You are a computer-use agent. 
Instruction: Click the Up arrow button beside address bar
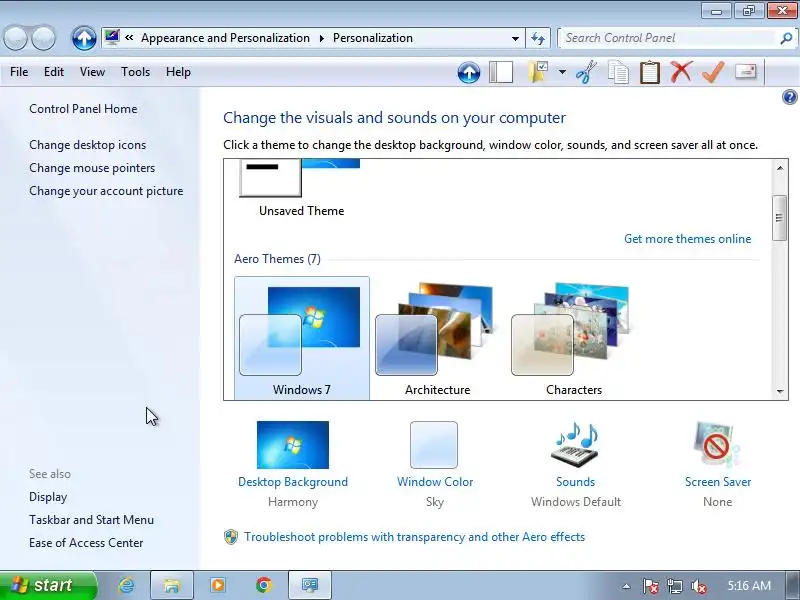[84, 38]
